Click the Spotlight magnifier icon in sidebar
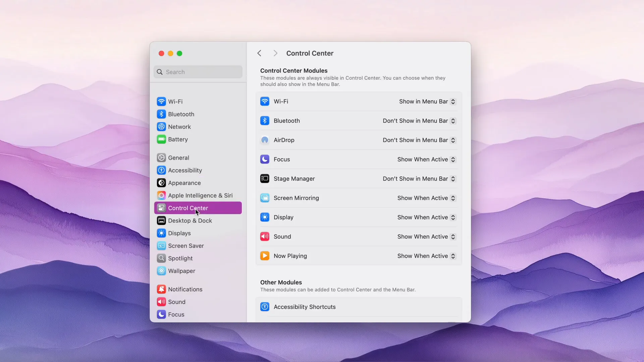Image resolution: width=644 pixels, height=362 pixels. [161, 258]
